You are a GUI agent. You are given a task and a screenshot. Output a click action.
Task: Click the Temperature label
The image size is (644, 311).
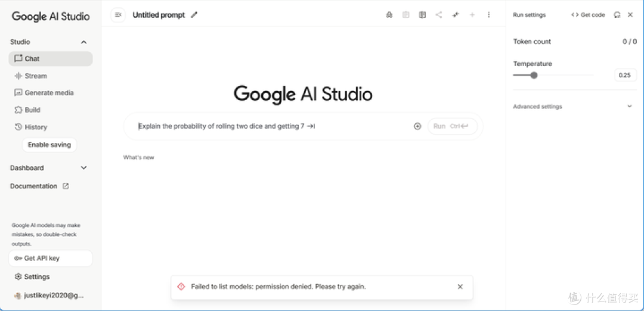[x=532, y=64]
